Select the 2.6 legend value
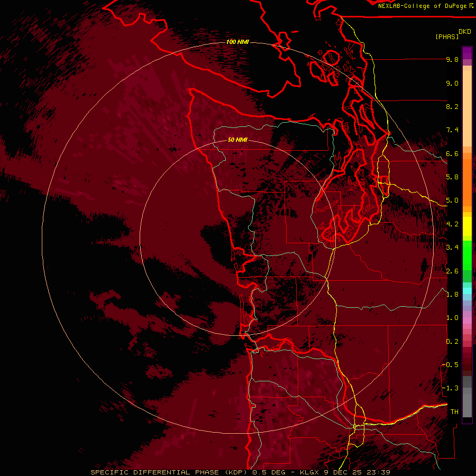Viewport: 476px width, 476px height. click(452, 271)
